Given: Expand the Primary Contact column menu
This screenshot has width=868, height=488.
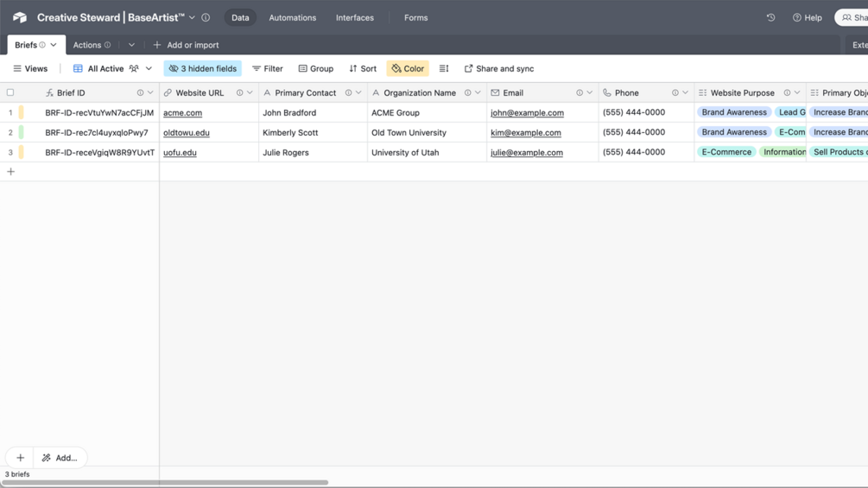Looking at the screenshot, I should [x=358, y=93].
